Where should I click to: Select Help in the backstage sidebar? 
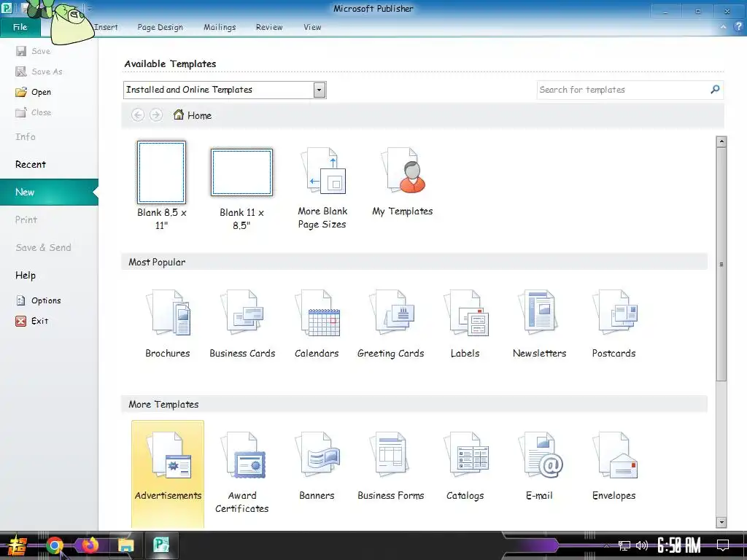[x=26, y=275]
